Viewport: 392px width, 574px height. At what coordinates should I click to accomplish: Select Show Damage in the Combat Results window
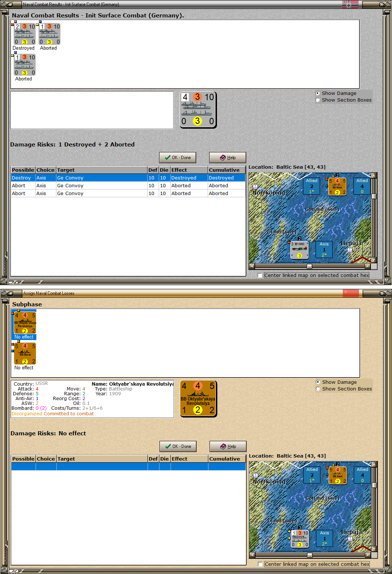coord(317,93)
